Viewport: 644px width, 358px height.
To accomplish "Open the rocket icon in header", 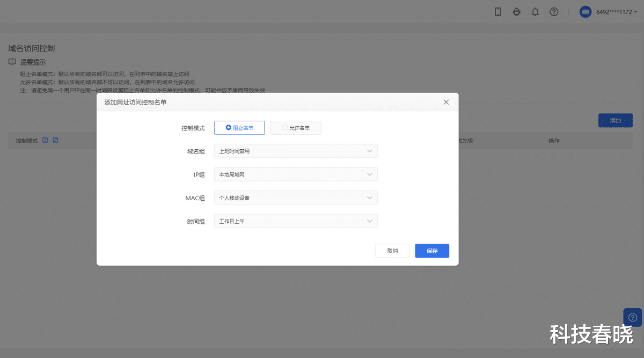I will 517,12.
